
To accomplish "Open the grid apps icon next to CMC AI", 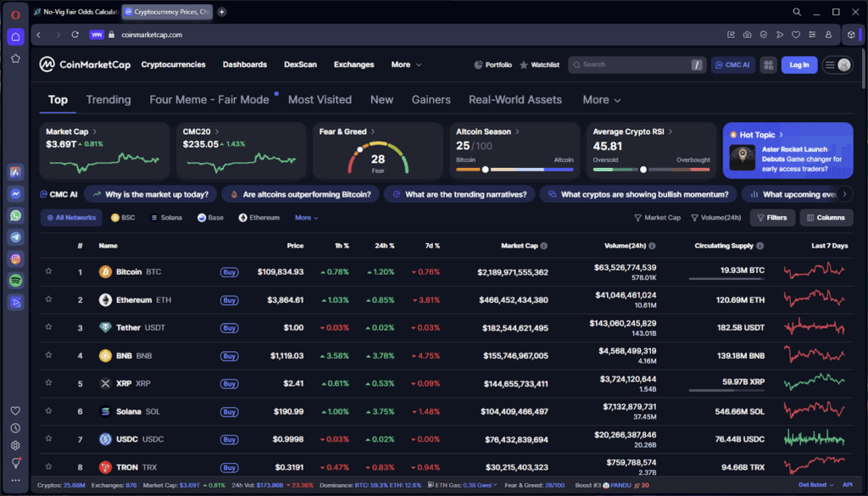I will (x=768, y=64).
